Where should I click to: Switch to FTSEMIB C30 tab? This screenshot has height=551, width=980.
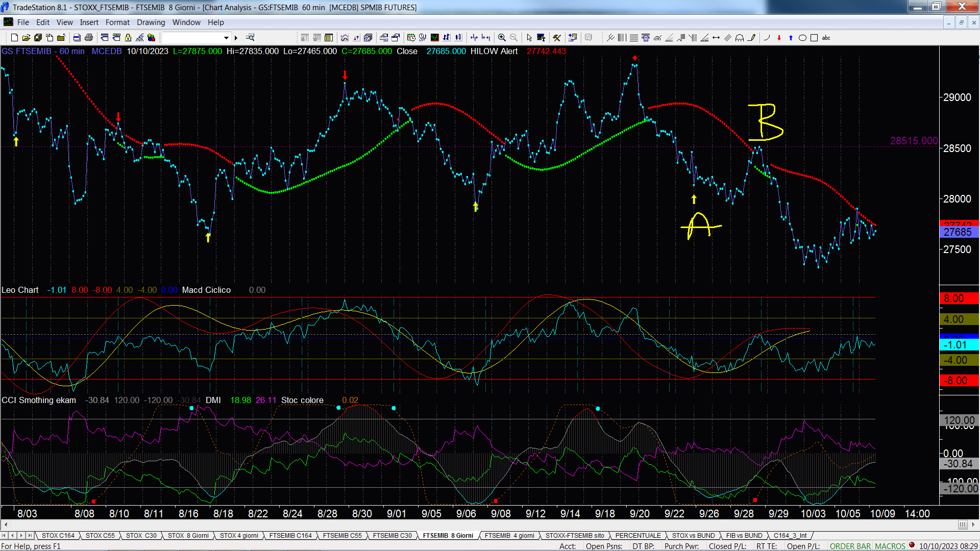click(392, 536)
